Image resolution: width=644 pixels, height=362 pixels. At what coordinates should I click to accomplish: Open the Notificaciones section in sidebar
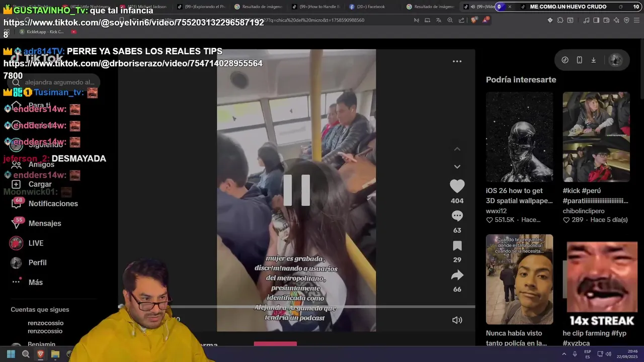coord(45,204)
